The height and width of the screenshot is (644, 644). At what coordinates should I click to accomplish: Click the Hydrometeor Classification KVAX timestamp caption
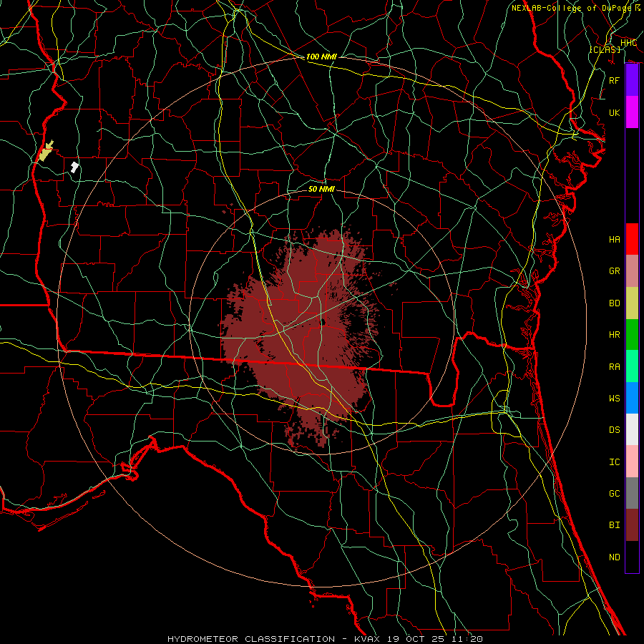tap(325, 639)
